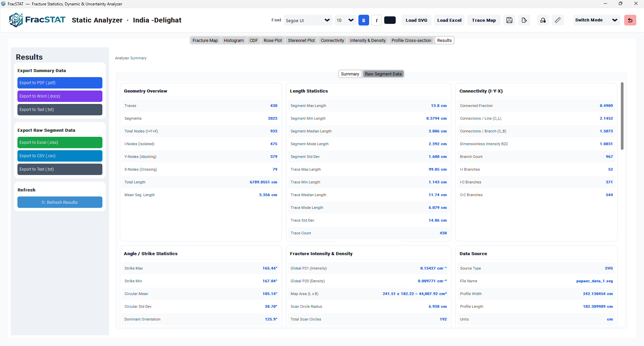Click the Global P21 (Intensity) value

[433, 268]
